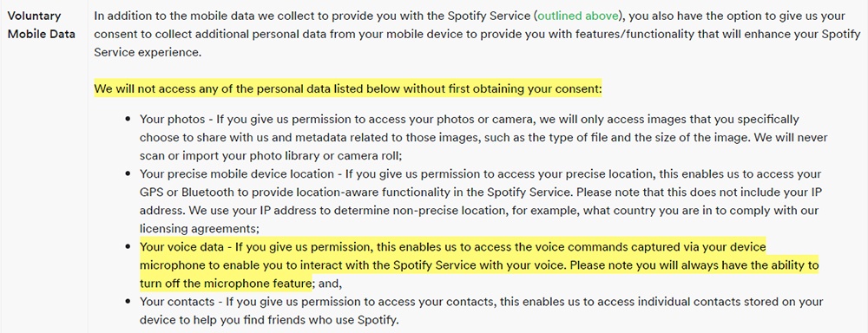Click the bullet point before 'Your photos'
This screenshot has width=868, height=333.
click(128, 120)
